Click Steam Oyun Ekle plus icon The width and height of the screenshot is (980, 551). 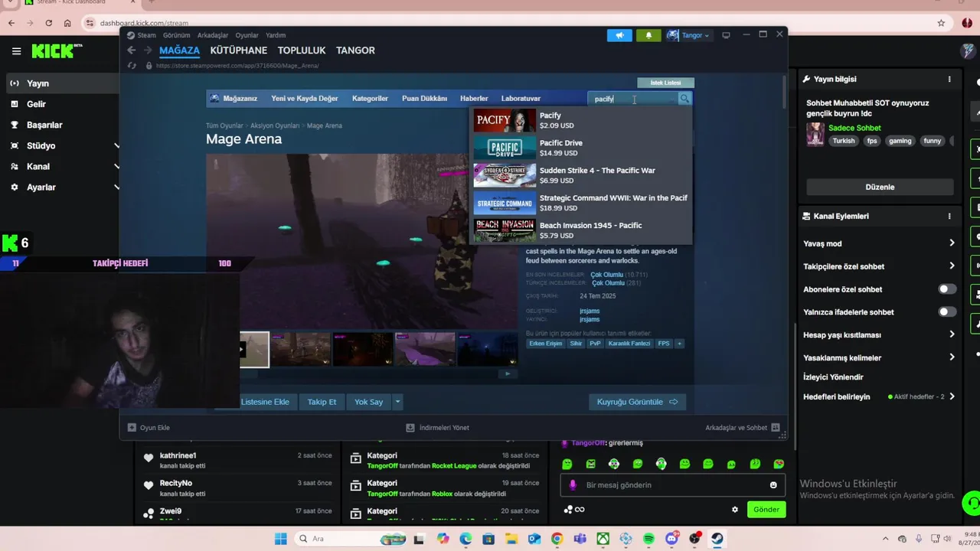click(132, 428)
